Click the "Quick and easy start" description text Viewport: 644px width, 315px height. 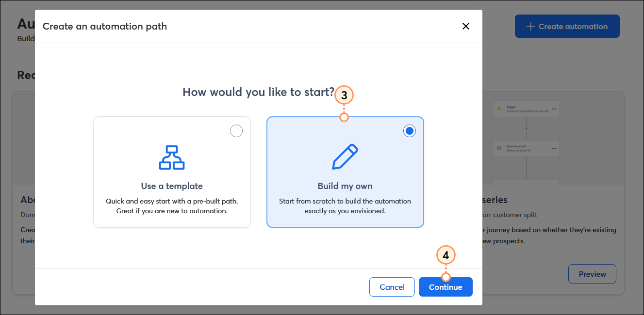(x=172, y=206)
